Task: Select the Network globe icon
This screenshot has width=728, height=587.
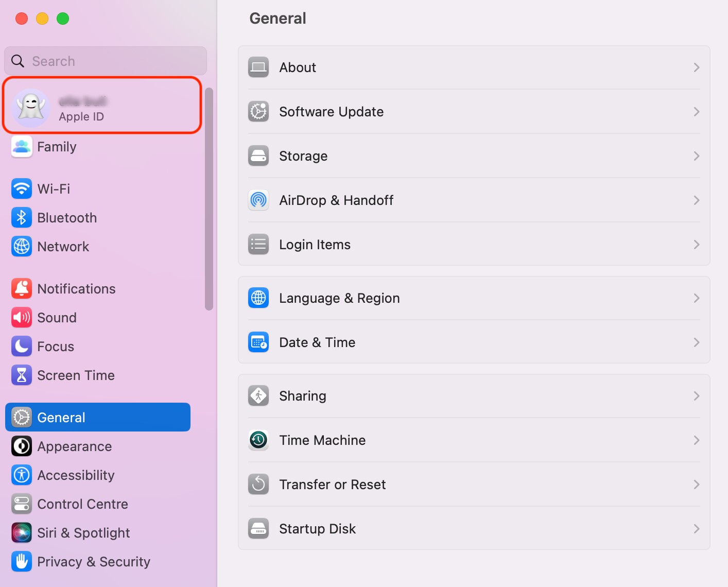Action: (x=22, y=247)
